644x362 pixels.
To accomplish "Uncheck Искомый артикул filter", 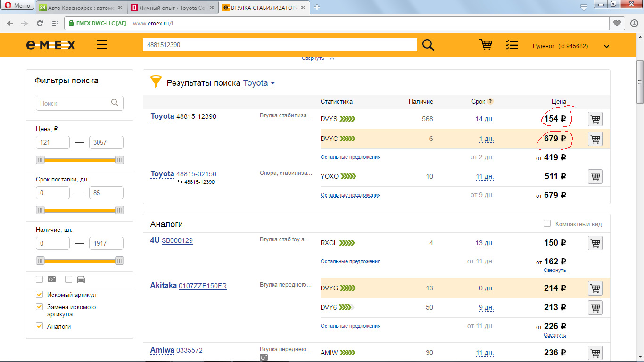I will pos(40,295).
